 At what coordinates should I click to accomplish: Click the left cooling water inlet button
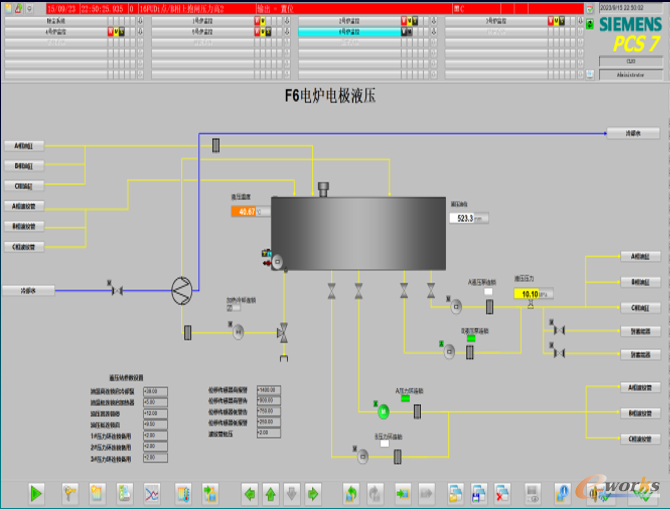tap(29, 291)
